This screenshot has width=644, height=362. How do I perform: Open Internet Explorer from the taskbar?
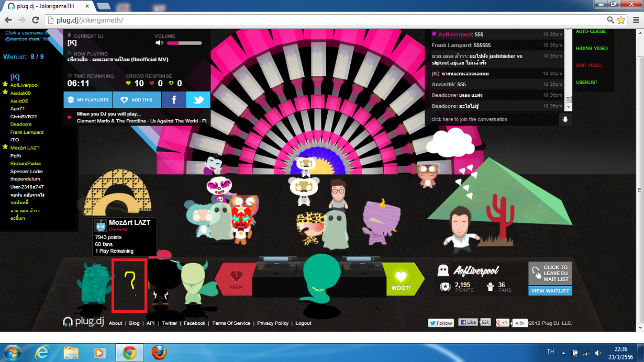tap(42, 353)
